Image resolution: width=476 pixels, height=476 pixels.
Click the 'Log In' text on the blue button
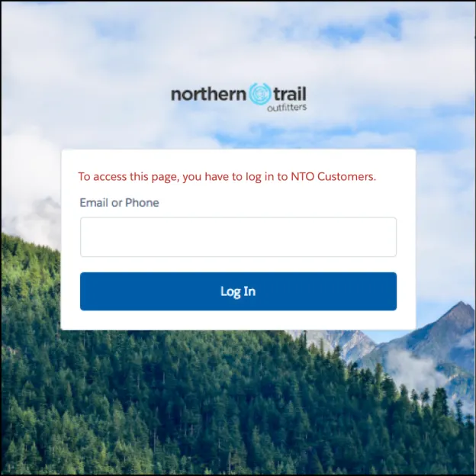238,291
